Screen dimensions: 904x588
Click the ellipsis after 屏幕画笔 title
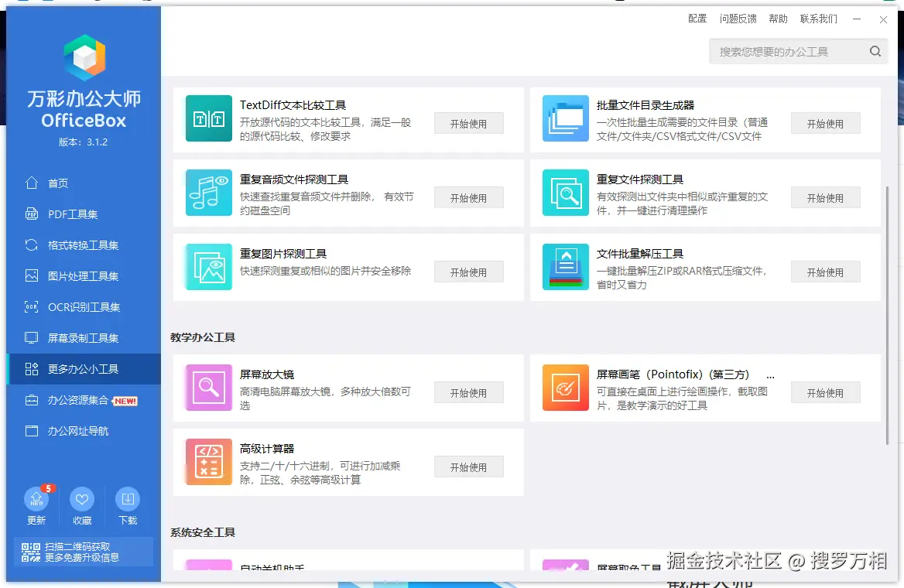coord(770,376)
